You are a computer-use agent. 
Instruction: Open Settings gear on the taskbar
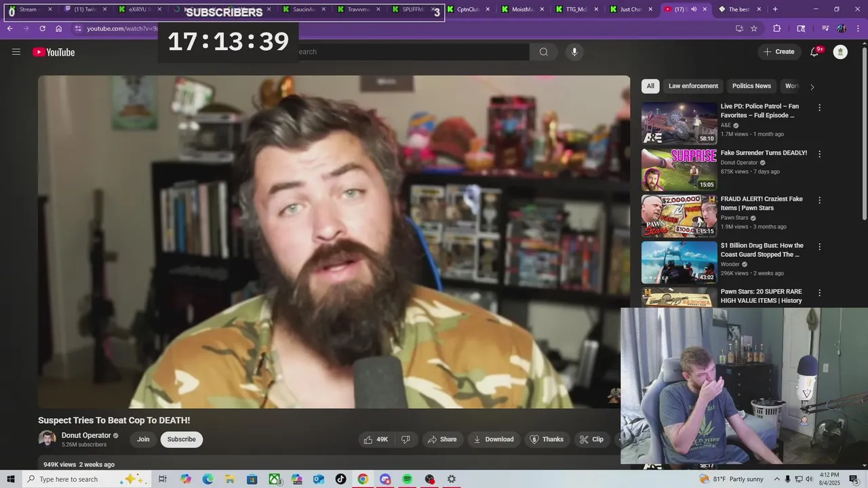pos(451,479)
